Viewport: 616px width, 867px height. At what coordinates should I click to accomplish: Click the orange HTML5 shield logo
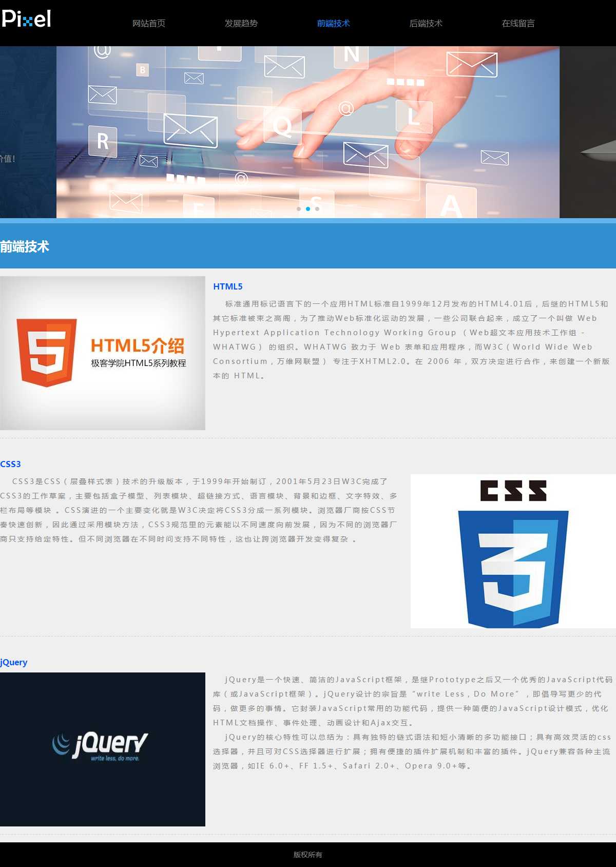pos(47,352)
